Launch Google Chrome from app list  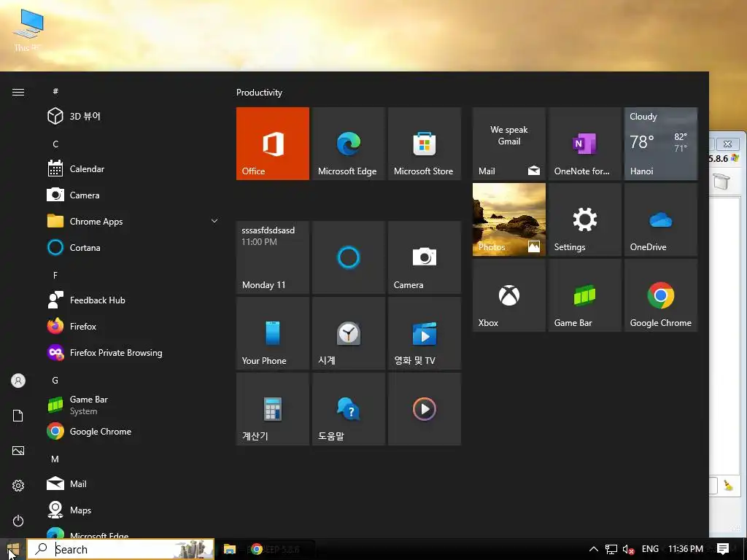133,432
